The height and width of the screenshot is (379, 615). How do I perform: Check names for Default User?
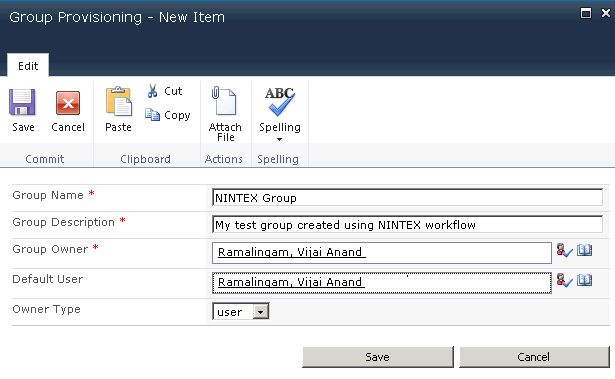[564, 280]
